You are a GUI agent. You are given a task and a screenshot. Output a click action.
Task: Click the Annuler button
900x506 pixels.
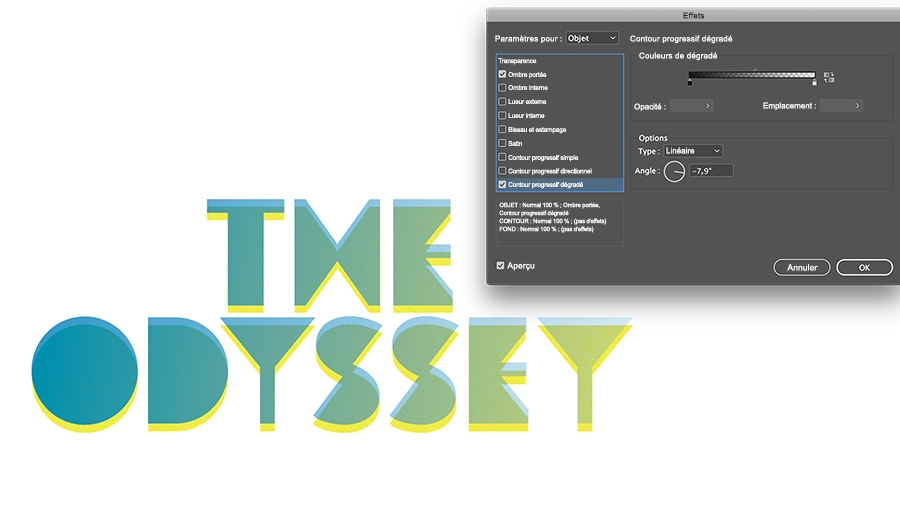pyautogui.click(x=802, y=267)
